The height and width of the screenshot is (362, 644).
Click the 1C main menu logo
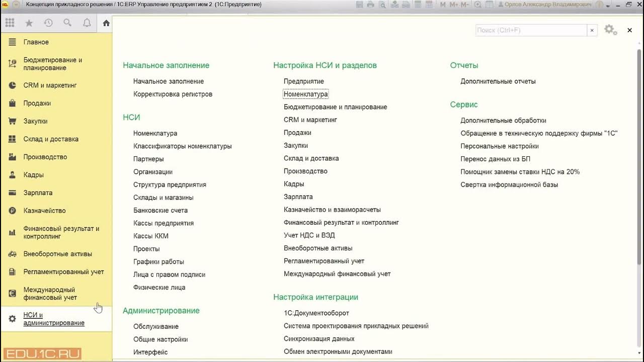pyautogui.click(x=5, y=5)
